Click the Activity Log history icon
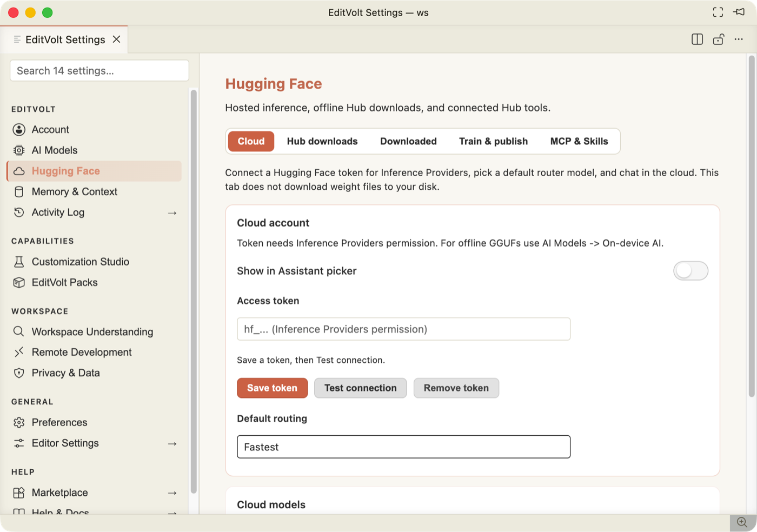The width and height of the screenshot is (757, 532). click(19, 212)
